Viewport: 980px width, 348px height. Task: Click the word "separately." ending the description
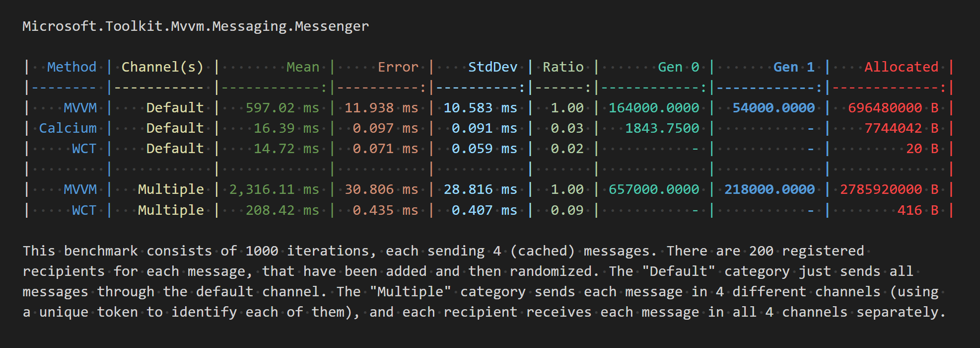point(902,312)
